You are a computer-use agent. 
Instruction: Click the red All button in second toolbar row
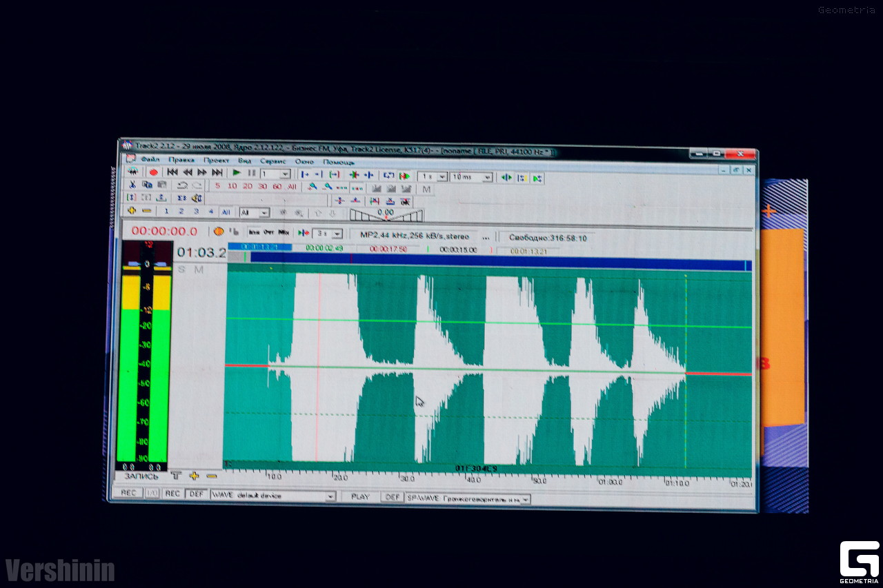tap(292, 187)
